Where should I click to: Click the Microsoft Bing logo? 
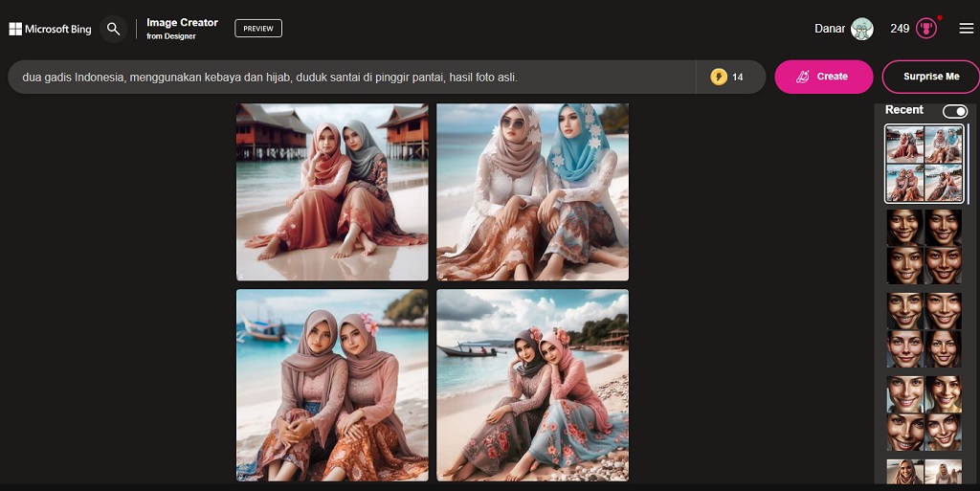tap(50, 29)
